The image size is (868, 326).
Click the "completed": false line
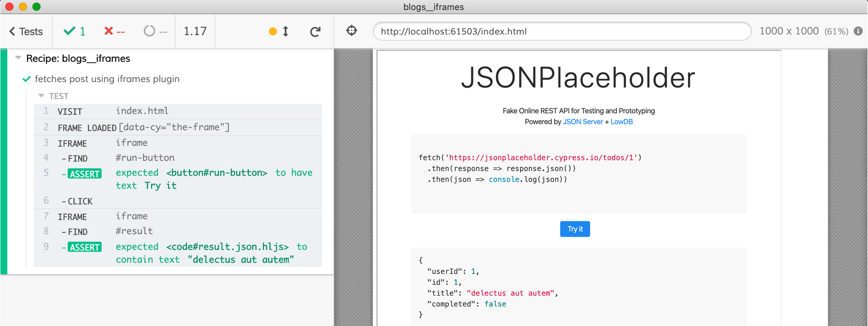[467, 304]
